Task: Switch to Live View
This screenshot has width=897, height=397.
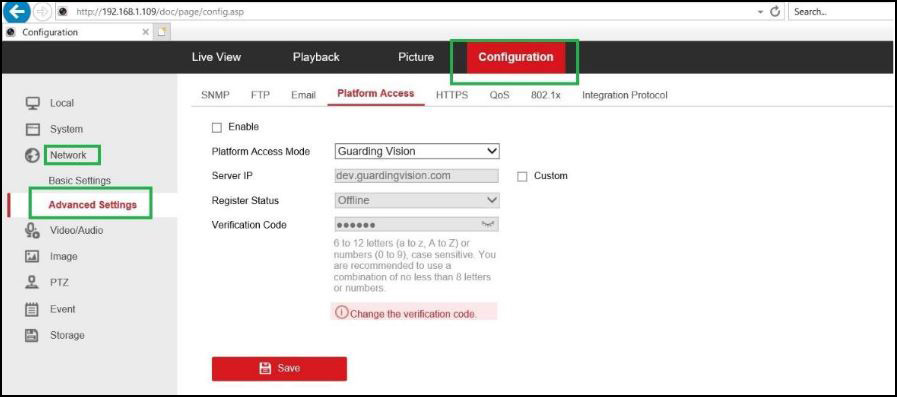Action: (216, 57)
